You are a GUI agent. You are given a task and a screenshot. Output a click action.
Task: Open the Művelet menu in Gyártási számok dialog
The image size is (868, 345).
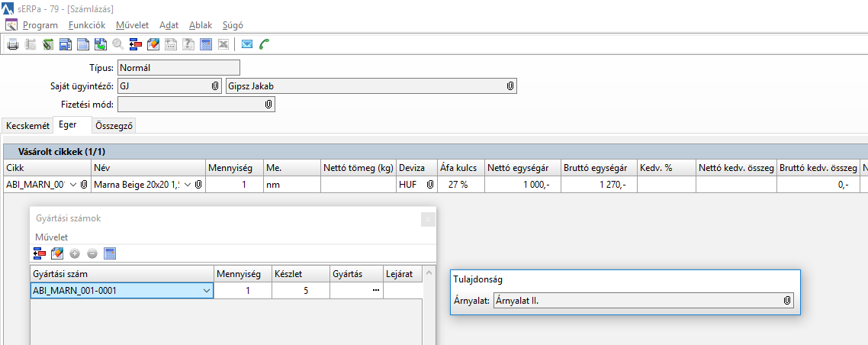pyautogui.click(x=52, y=237)
